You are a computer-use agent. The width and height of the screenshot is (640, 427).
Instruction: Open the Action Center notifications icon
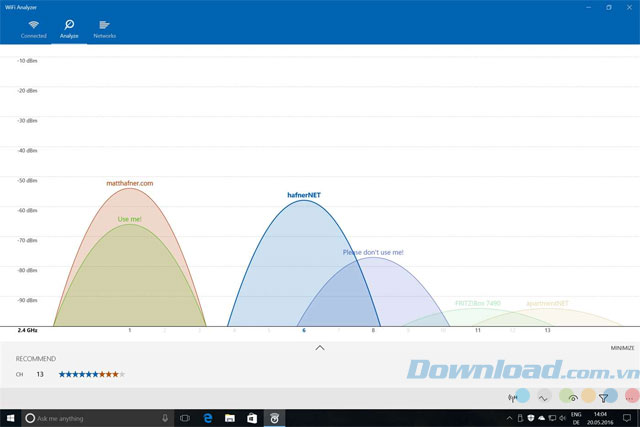tap(627, 418)
